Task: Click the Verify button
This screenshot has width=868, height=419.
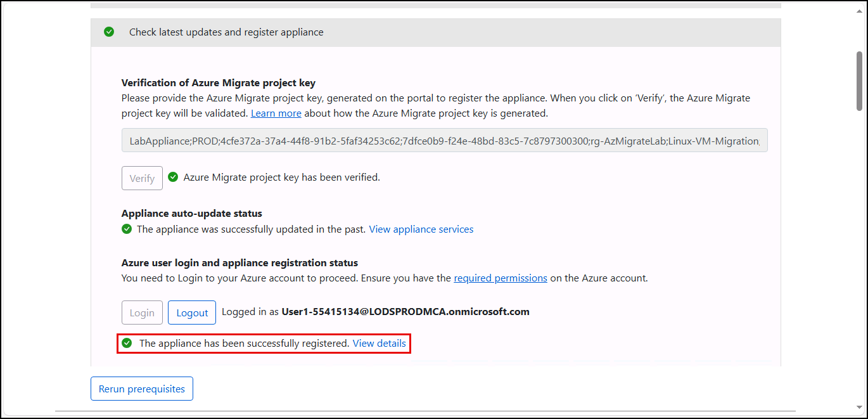Action: [x=142, y=178]
